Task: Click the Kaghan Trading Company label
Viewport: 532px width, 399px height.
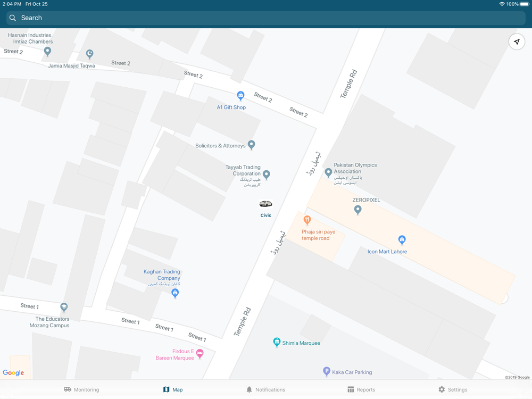Action: tap(162, 278)
